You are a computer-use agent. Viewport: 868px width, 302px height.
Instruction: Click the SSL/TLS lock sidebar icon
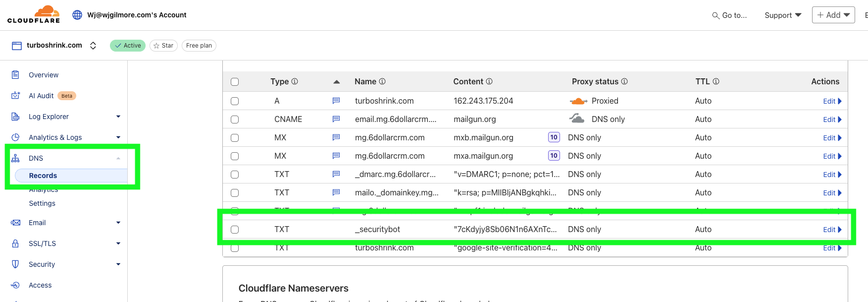coord(15,243)
